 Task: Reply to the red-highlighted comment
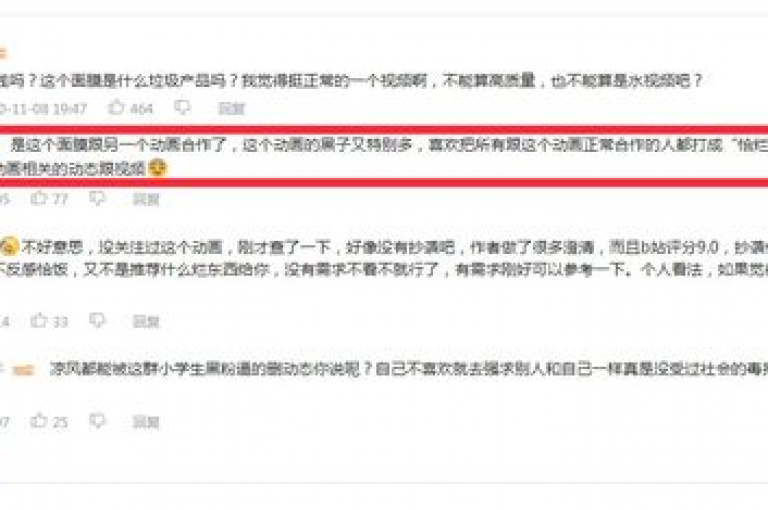coord(146,199)
